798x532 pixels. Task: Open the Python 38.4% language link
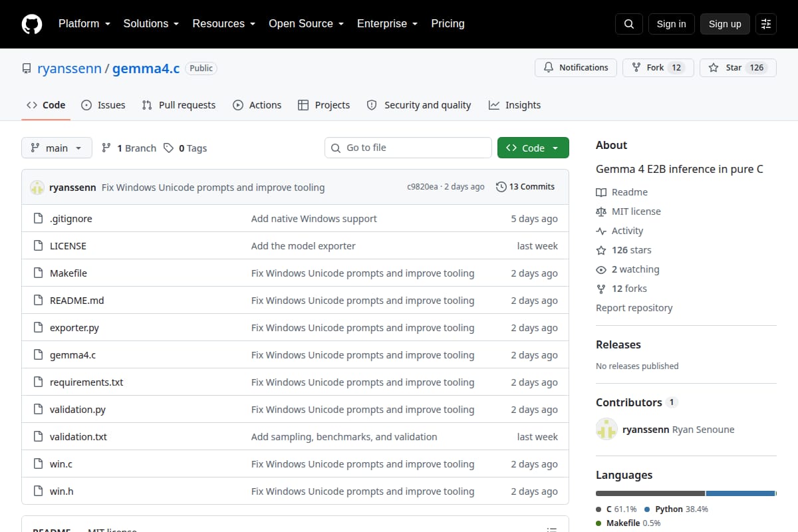tap(676, 509)
